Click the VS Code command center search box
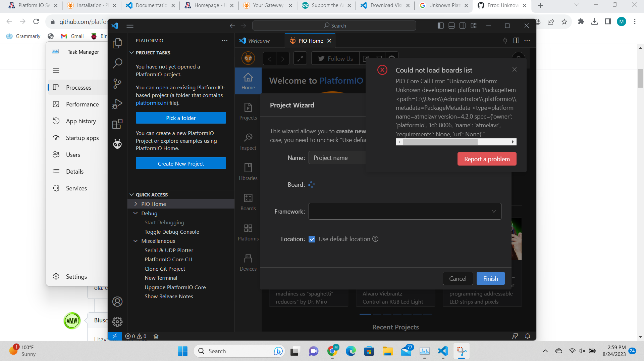644x361 pixels. [334, 26]
